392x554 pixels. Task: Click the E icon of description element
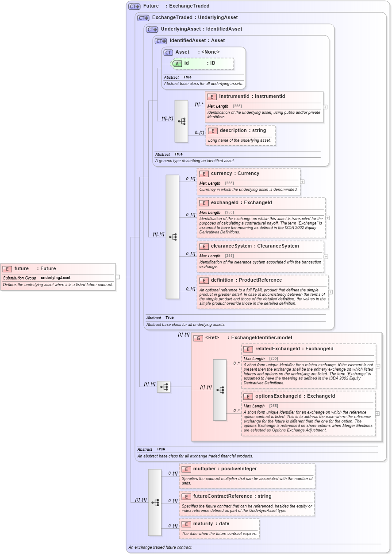[213, 131]
